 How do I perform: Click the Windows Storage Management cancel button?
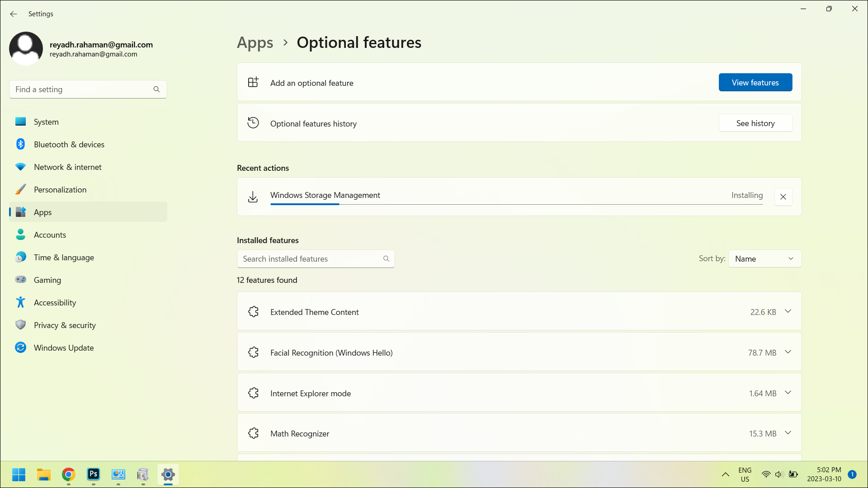coord(783,197)
